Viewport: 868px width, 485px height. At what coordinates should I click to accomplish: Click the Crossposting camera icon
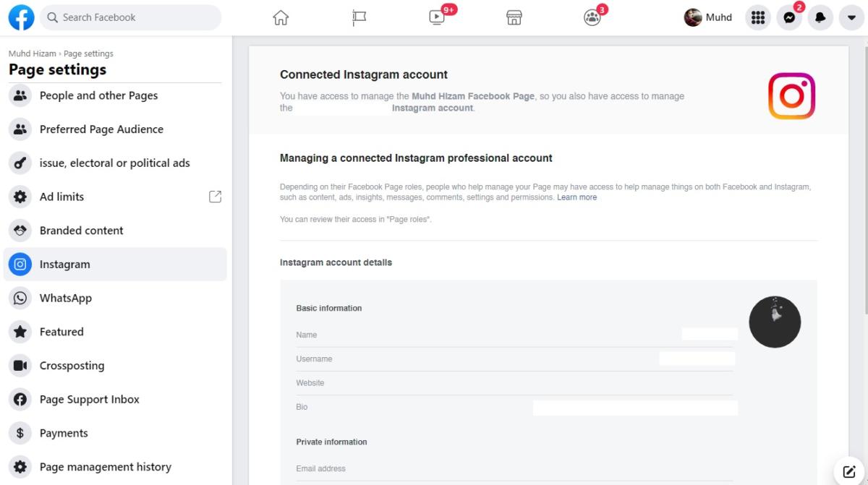(x=20, y=366)
